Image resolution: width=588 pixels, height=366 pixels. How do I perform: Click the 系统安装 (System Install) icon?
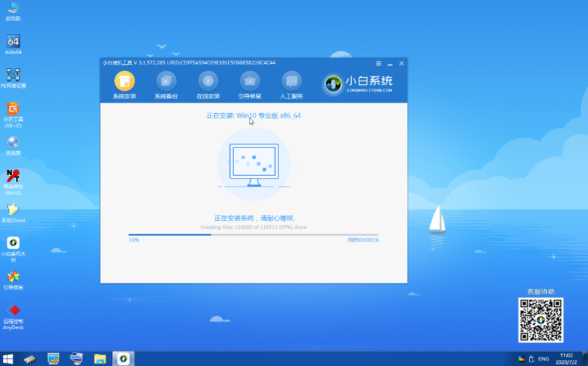pyautogui.click(x=123, y=84)
